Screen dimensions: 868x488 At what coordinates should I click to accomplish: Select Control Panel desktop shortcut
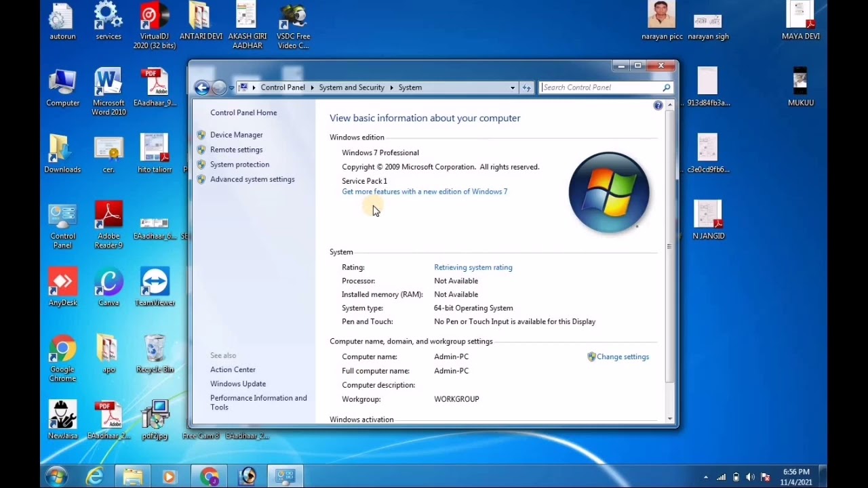pos(62,226)
